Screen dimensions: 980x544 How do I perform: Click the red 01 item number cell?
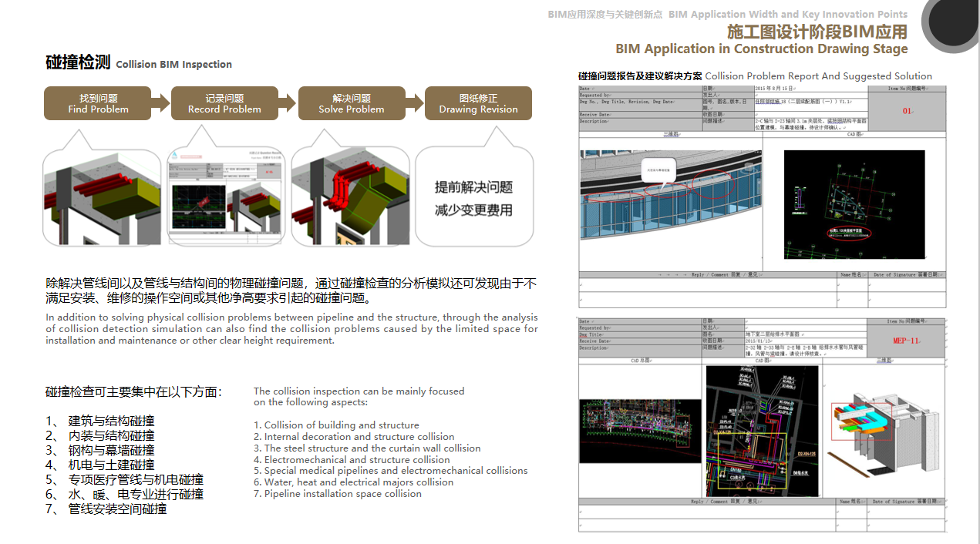tap(907, 111)
